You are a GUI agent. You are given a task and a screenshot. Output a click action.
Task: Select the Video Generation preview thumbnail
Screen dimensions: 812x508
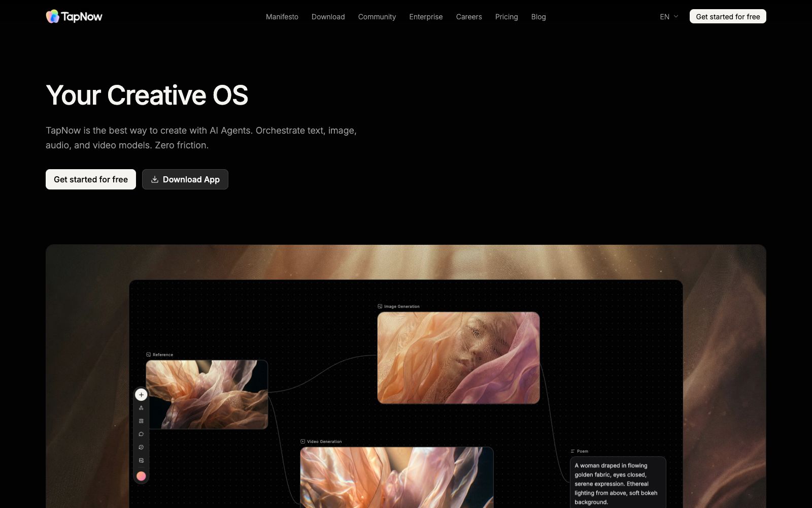pyautogui.click(x=397, y=478)
